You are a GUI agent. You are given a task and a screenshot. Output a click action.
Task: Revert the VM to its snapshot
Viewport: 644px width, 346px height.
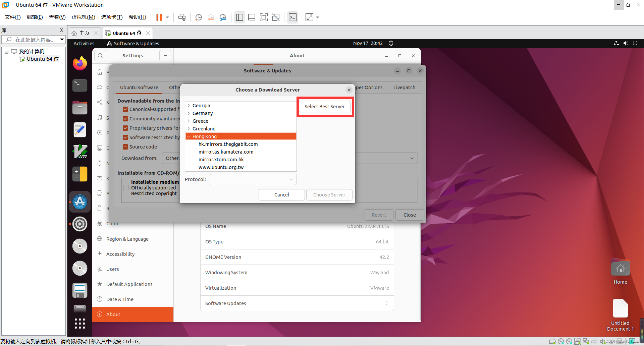pyautogui.click(x=211, y=17)
